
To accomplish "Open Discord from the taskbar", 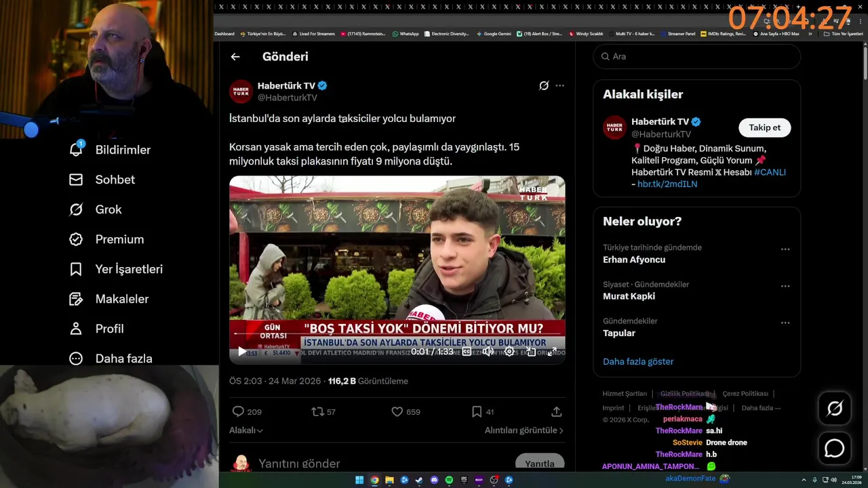I will click(x=434, y=480).
